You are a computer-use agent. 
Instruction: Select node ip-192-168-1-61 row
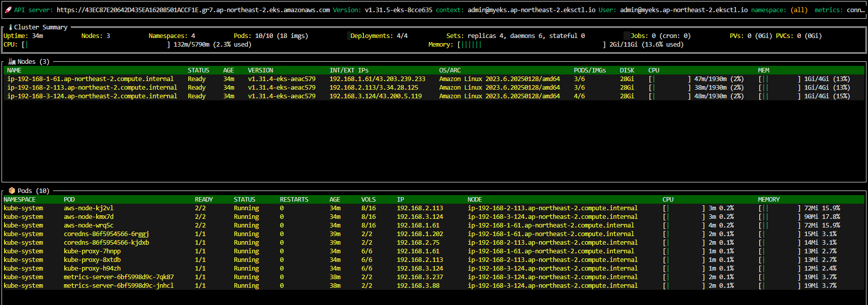pyautogui.click(x=434, y=79)
